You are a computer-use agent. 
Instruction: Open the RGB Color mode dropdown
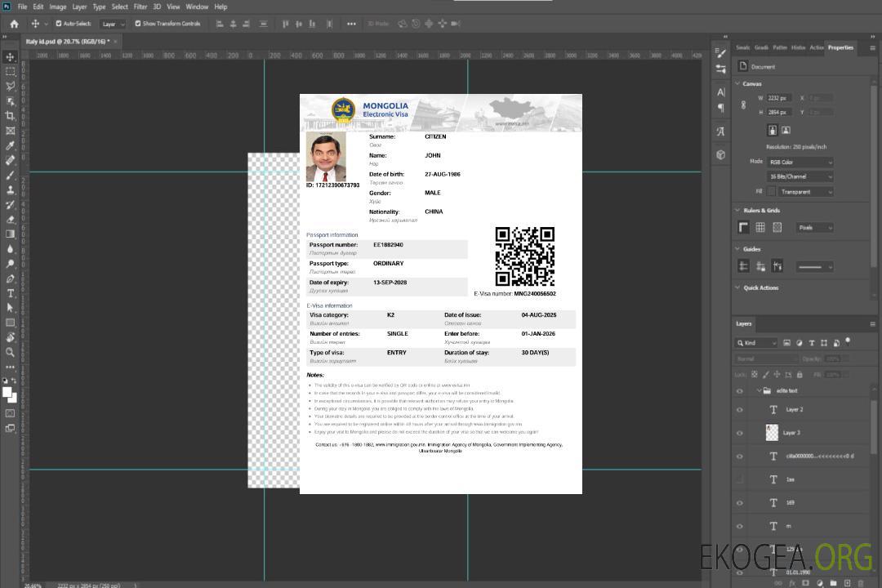click(800, 162)
